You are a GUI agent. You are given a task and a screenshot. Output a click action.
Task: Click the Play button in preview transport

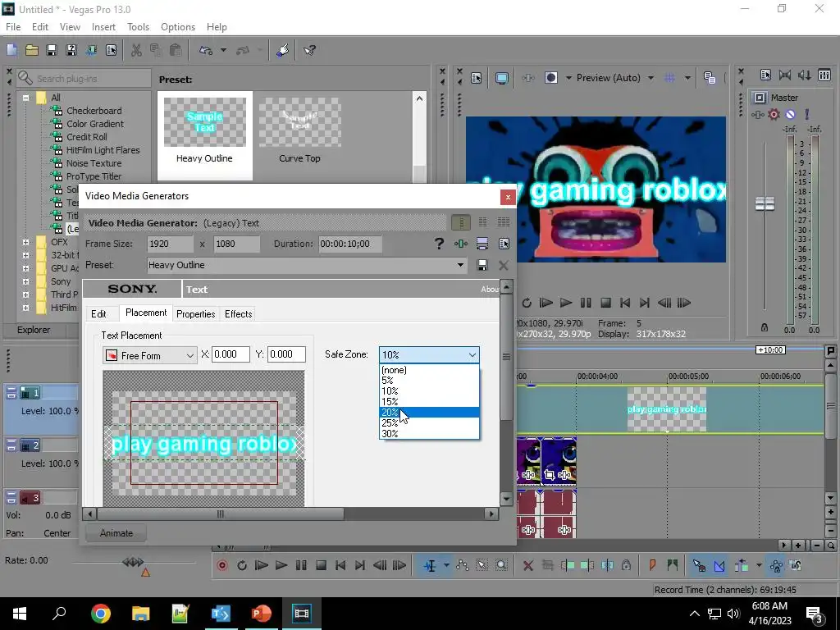tap(566, 303)
